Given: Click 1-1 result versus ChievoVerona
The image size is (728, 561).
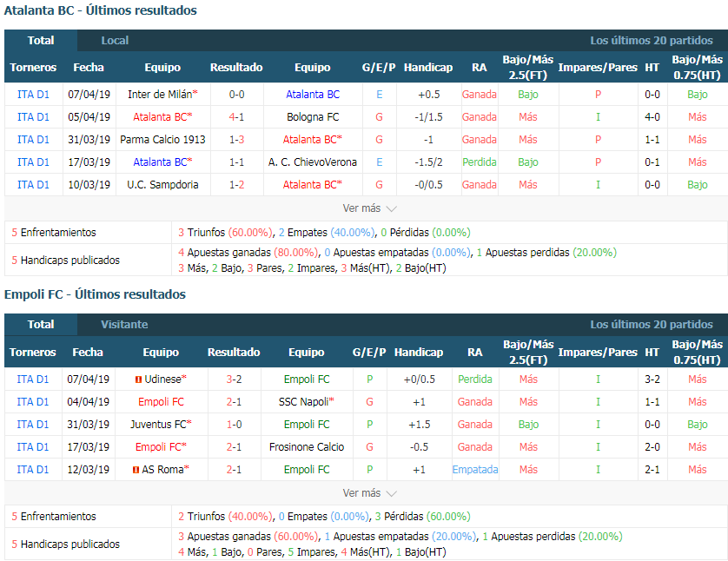Looking at the screenshot, I should pos(236,162).
